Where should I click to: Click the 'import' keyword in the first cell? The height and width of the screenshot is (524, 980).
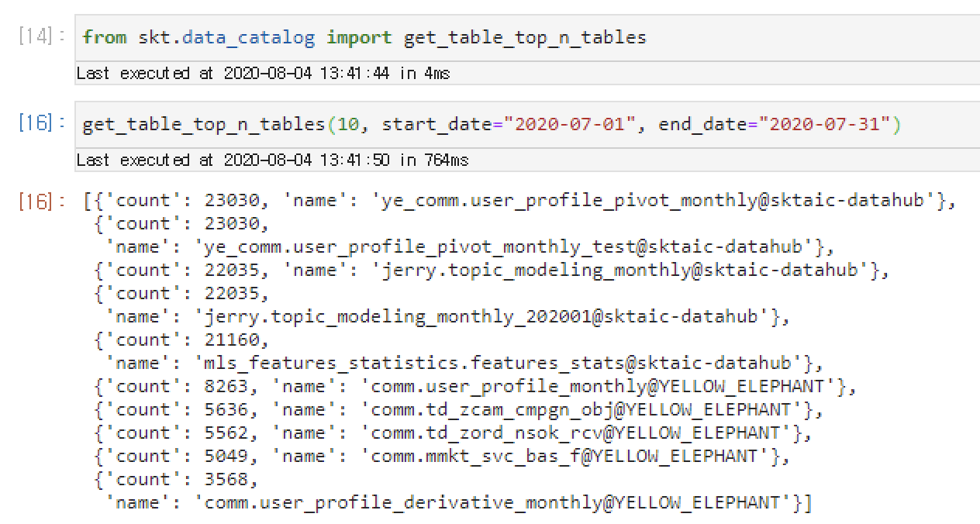tap(359, 37)
